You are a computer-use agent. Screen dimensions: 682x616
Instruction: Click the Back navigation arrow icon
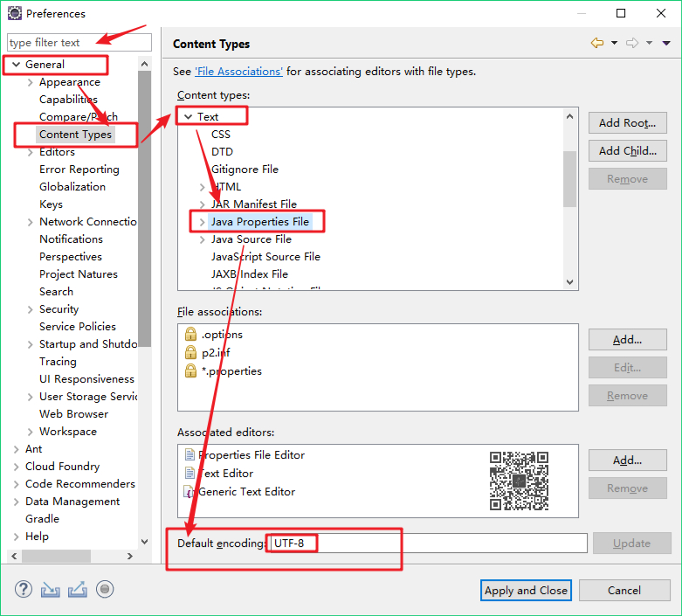click(x=597, y=43)
